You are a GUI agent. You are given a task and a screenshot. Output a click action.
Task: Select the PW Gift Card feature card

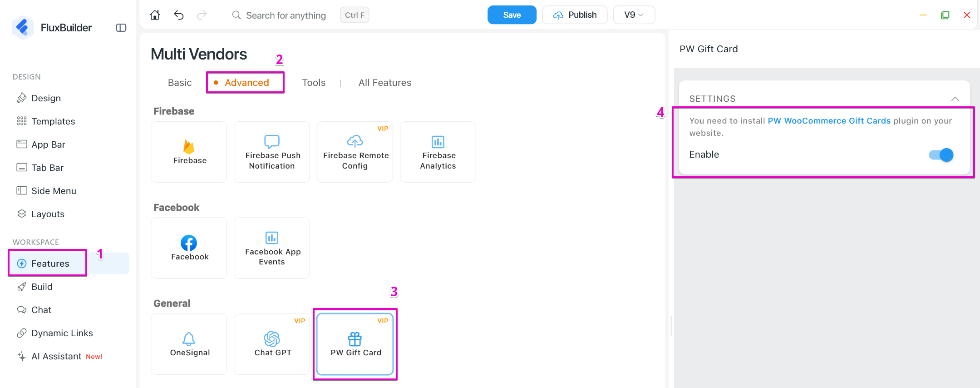click(355, 344)
